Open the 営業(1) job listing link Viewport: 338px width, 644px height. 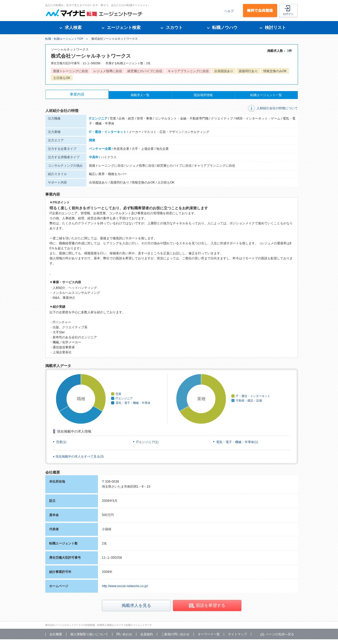[61, 442]
